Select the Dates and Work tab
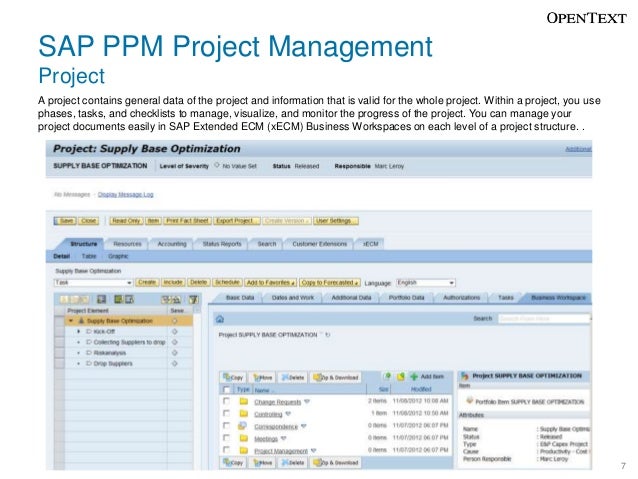Screen dimensions: 638x479 (293, 297)
